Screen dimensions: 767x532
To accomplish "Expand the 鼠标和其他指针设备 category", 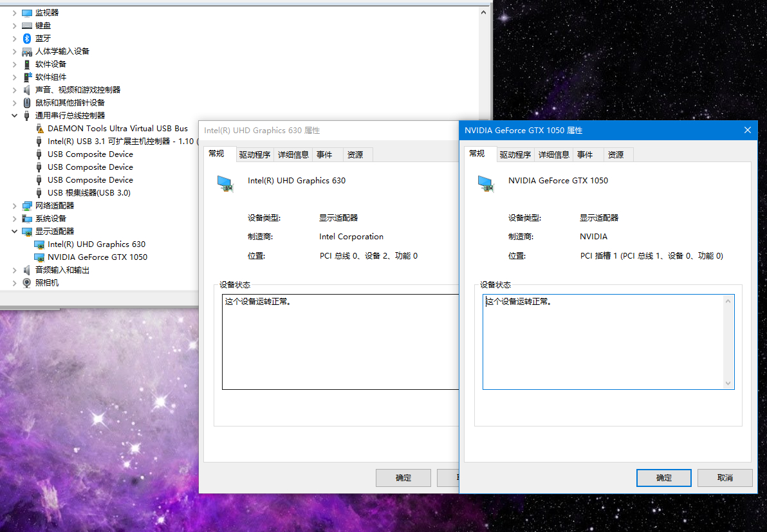I will click(x=14, y=103).
